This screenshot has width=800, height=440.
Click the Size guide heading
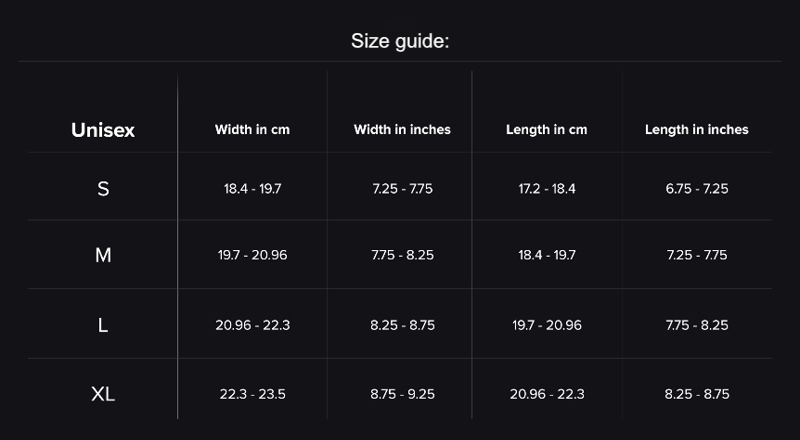click(400, 41)
